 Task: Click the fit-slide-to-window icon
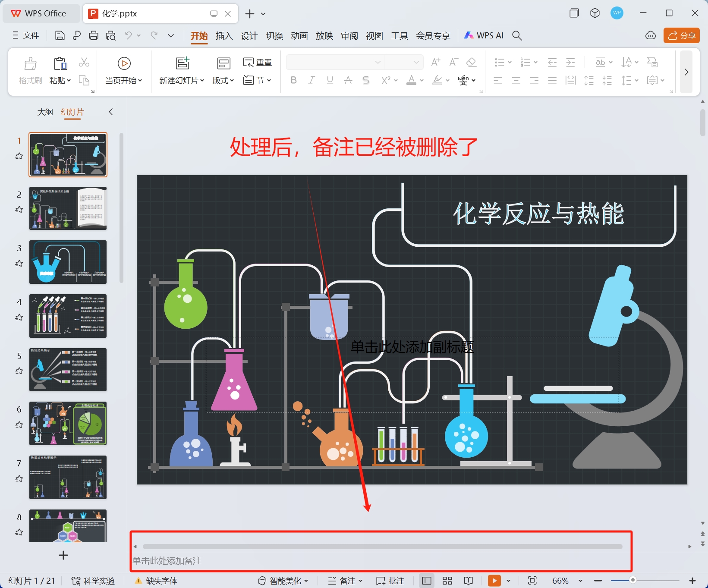pos(532,581)
